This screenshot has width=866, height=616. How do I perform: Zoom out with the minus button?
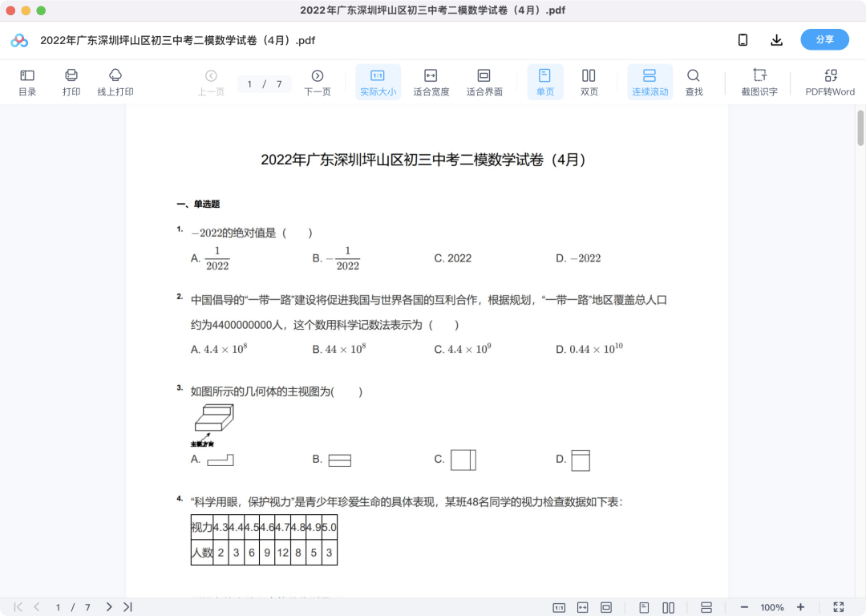[x=744, y=607]
